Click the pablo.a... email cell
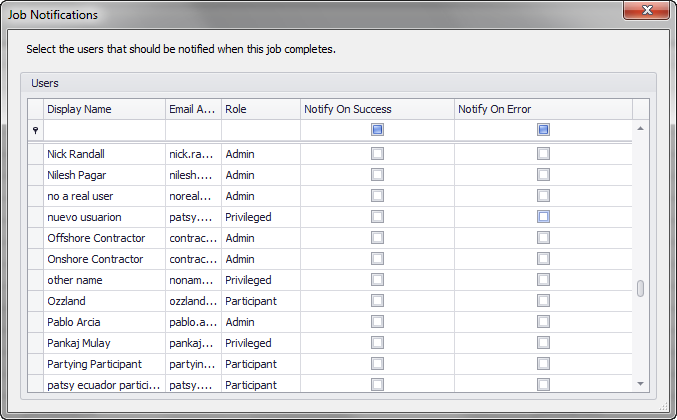The image size is (677, 420). coord(193,322)
